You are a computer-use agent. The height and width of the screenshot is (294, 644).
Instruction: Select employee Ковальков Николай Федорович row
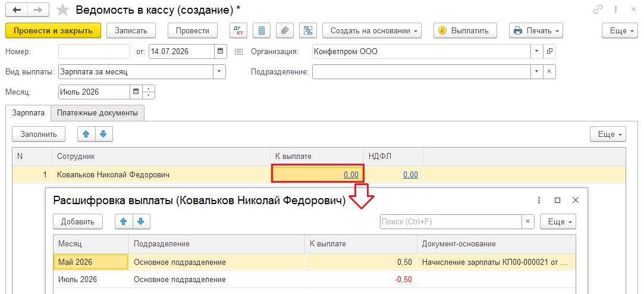[x=319, y=175]
